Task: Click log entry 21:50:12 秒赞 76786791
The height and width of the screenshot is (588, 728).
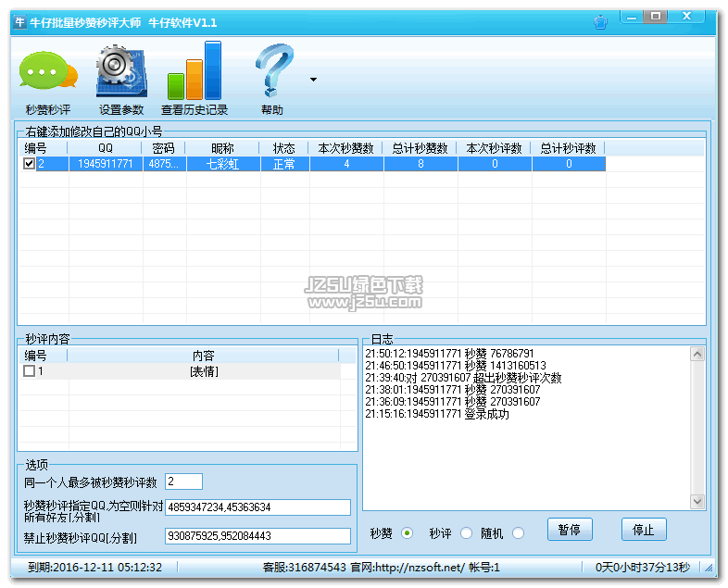Action: tap(449, 354)
